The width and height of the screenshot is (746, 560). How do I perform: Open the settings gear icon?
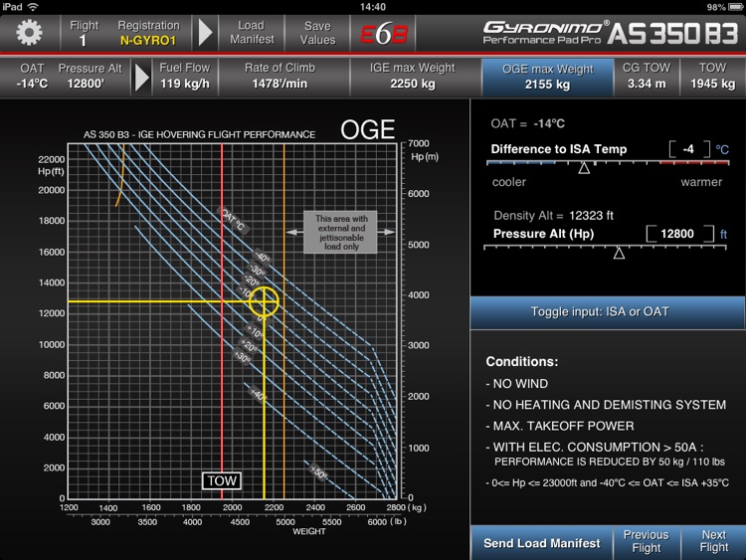(30, 33)
